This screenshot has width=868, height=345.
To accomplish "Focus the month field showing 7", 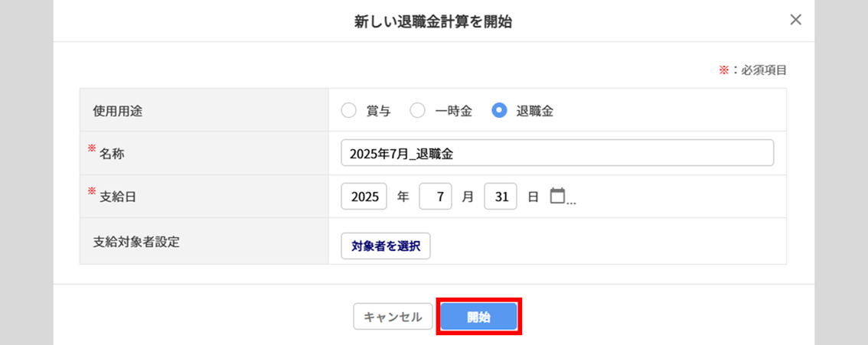I will click(x=436, y=197).
